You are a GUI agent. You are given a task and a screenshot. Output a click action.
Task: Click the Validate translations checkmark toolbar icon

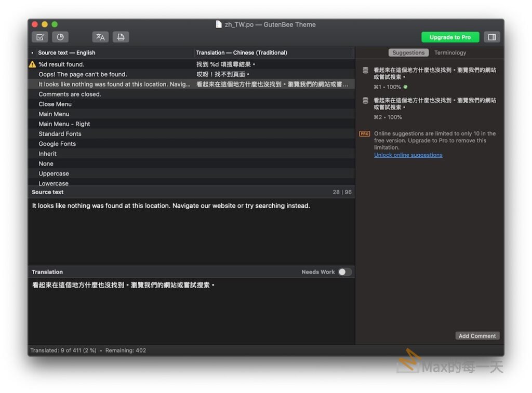click(x=40, y=37)
